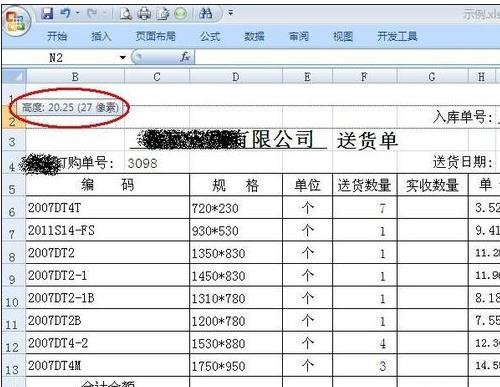This screenshot has height=387, width=500.
Task: Click the page-with-pen icon beside the printer
Action: point(163,14)
